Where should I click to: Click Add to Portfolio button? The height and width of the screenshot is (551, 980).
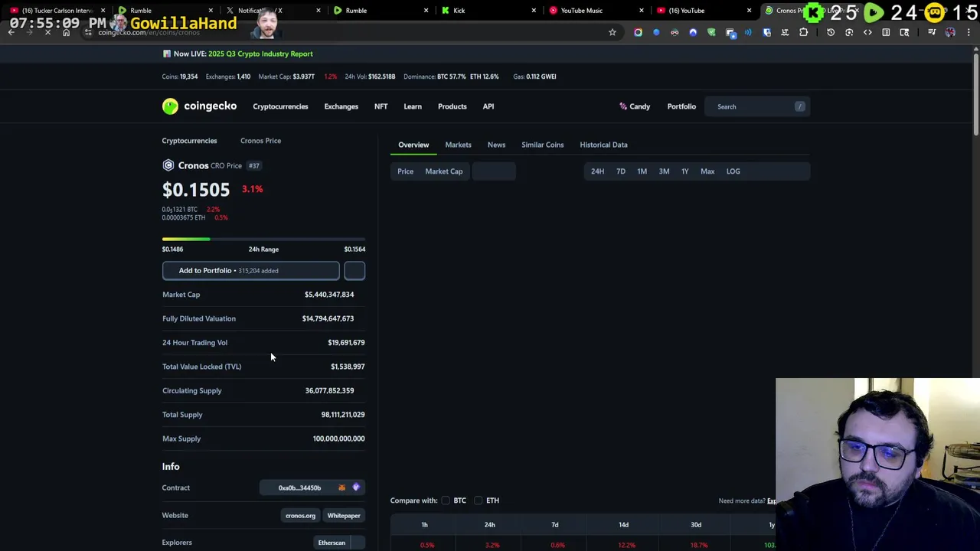pyautogui.click(x=250, y=270)
